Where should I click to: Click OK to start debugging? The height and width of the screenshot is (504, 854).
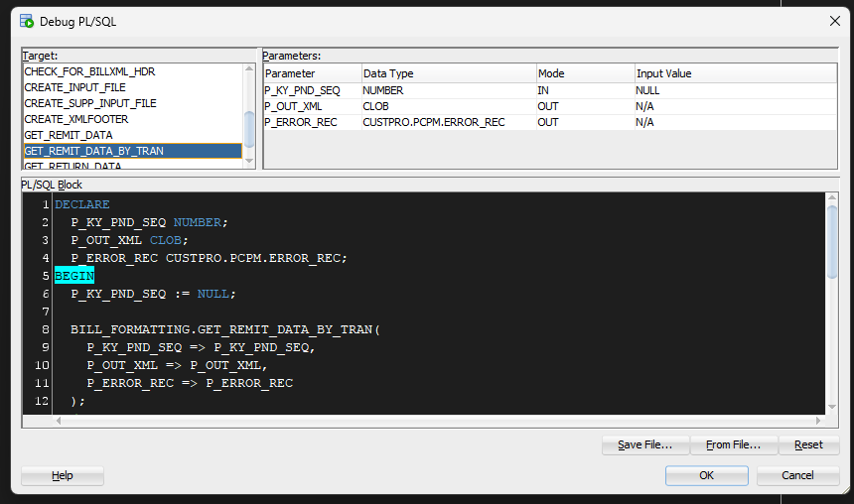tap(706, 475)
